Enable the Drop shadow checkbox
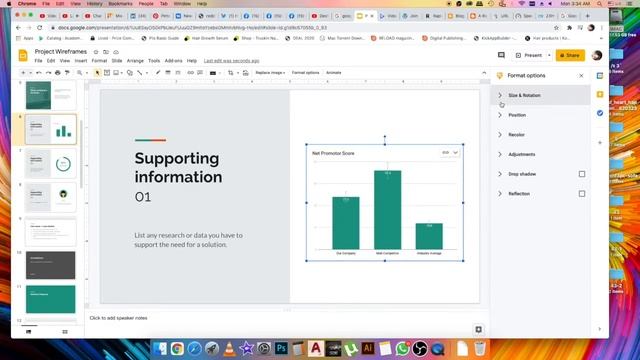The image size is (640, 360). (582, 174)
